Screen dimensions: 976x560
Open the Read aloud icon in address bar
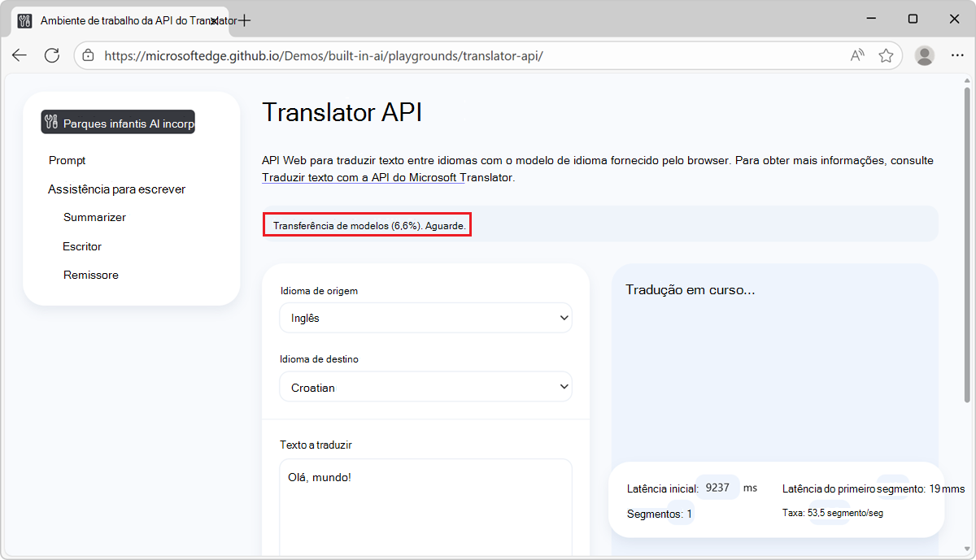click(x=857, y=55)
